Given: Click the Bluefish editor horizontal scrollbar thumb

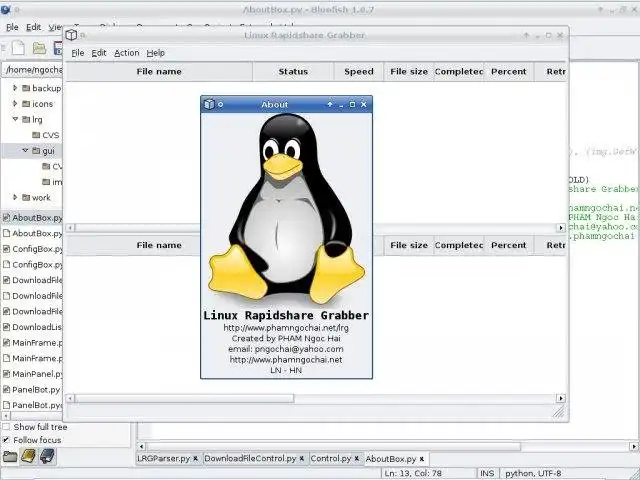Looking at the screenshot, I should coord(333,447).
